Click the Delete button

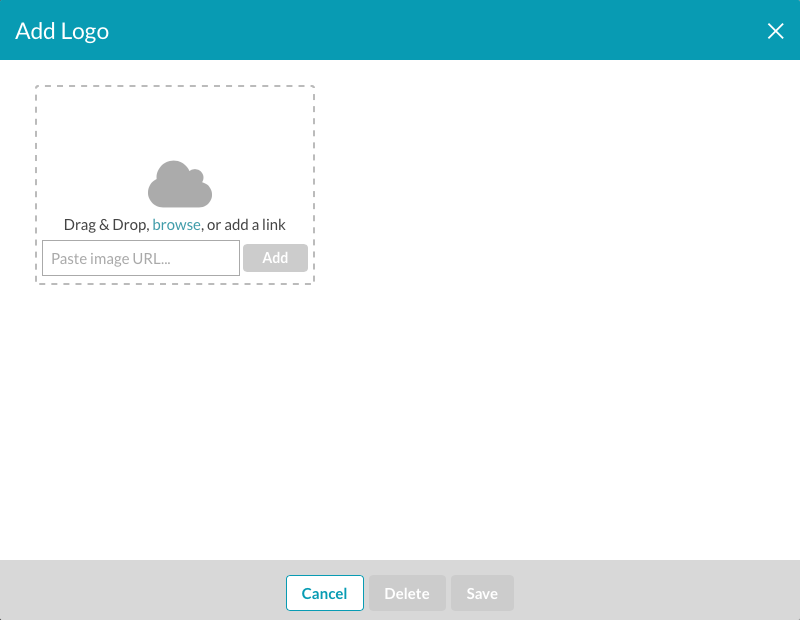point(407,593)
